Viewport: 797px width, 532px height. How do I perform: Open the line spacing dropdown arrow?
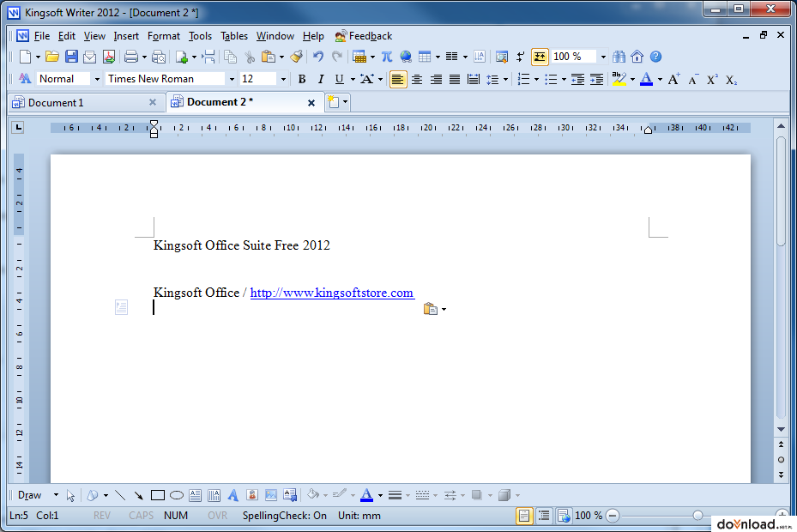pos(505,79)
